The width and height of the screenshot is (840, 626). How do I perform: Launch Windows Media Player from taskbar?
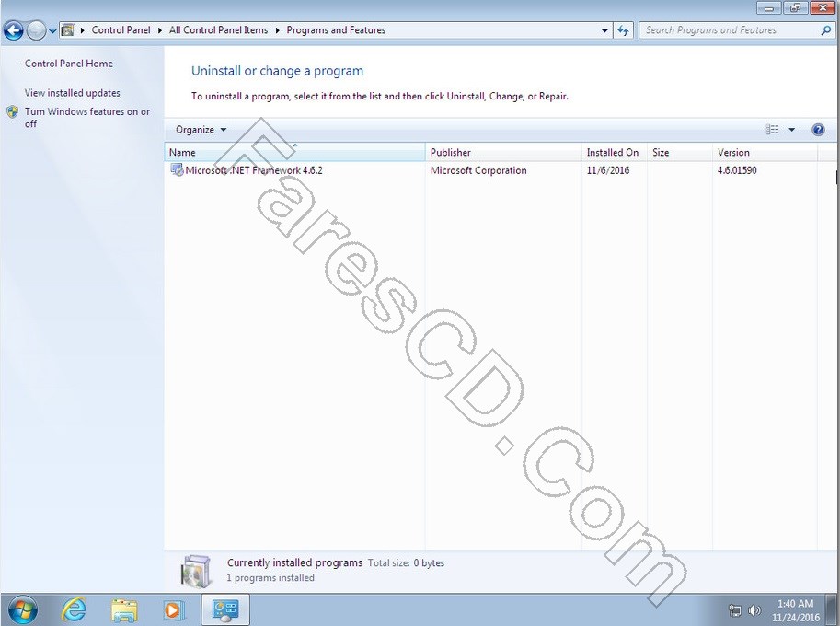[174, 610]
